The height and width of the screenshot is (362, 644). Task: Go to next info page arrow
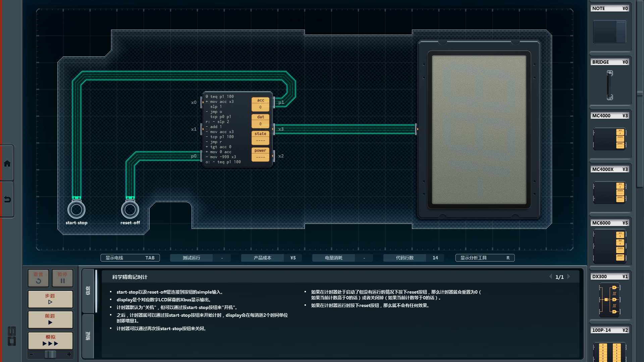click(x=569, y=277)
